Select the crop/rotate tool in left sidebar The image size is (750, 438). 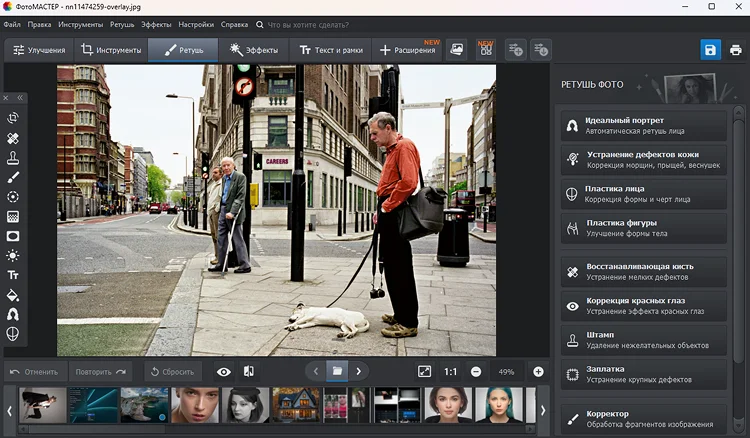pyautogui.click(x=13, y=118)
